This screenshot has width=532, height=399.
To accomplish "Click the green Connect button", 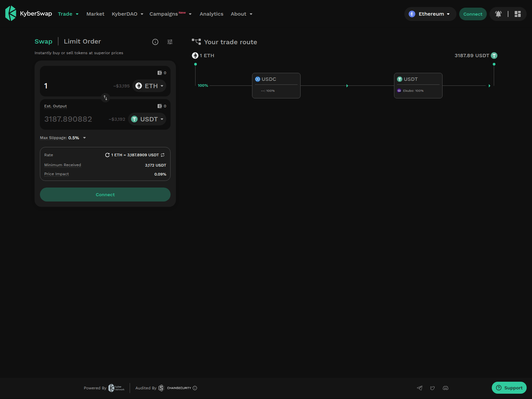I will (105, 195).
